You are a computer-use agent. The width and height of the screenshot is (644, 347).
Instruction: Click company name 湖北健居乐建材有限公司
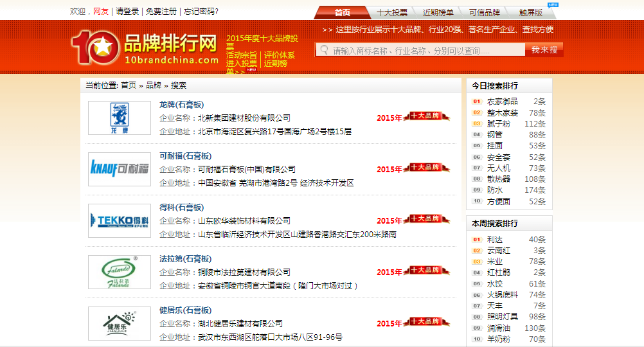click(240, 323)
